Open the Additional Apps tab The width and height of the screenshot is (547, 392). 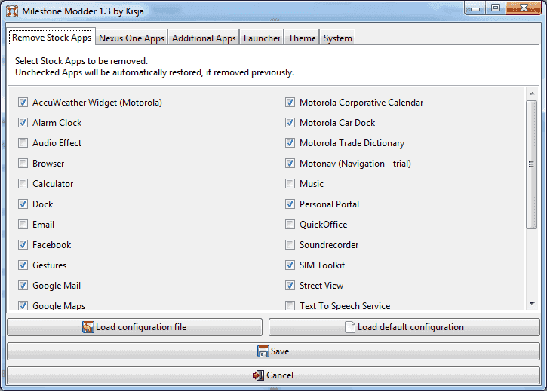tap(204, 38)
